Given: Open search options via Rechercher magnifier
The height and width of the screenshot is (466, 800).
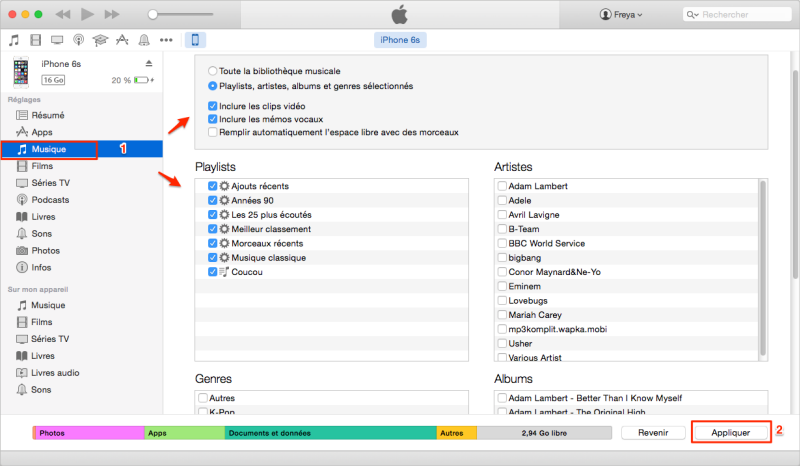Looking at the screenshot, I should [693, 15].
